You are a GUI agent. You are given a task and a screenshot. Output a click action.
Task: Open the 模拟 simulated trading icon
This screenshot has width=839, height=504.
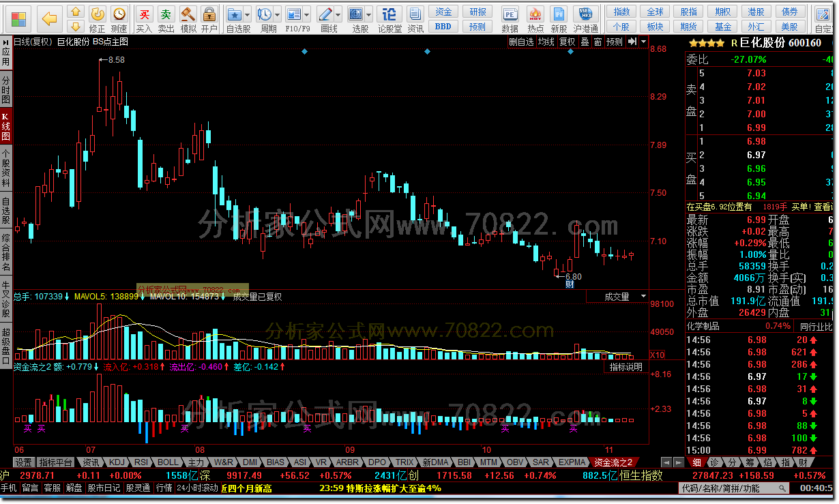click(188, 18)
